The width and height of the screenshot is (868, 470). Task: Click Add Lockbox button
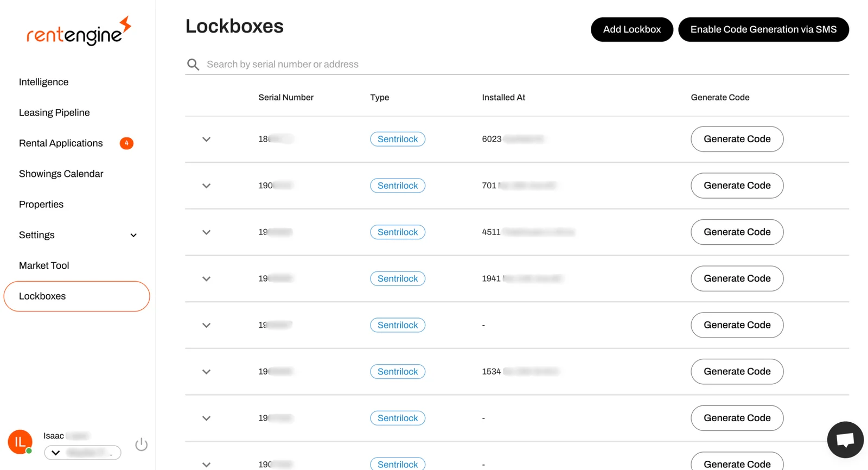click(632, 29)
